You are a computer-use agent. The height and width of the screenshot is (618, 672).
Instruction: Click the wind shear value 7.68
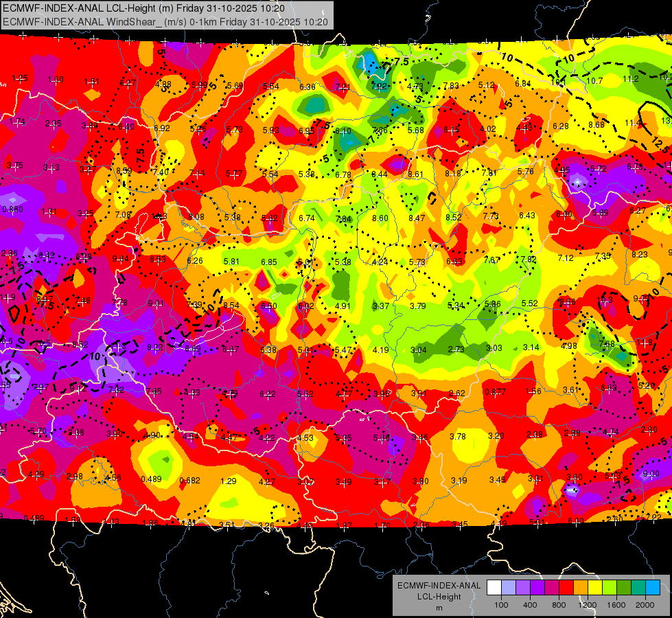click(x=607, y=343)
